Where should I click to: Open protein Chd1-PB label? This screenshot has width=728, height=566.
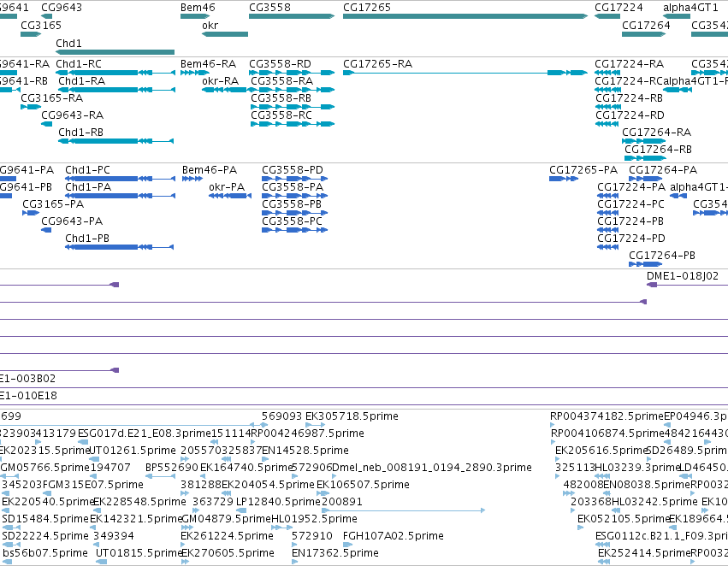tap(87, 238)
